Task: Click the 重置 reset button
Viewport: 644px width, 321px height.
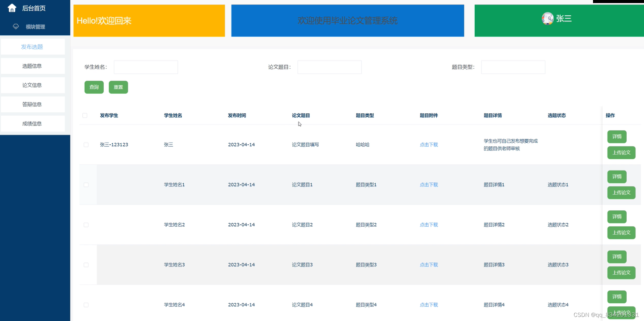Action: tap(118, 87)
